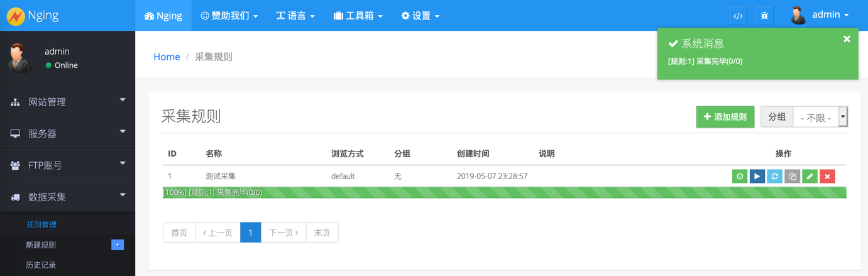The height and width of the screenshot is (276, 868).
Task: Select page 1 in pagination
Action: 251,233
